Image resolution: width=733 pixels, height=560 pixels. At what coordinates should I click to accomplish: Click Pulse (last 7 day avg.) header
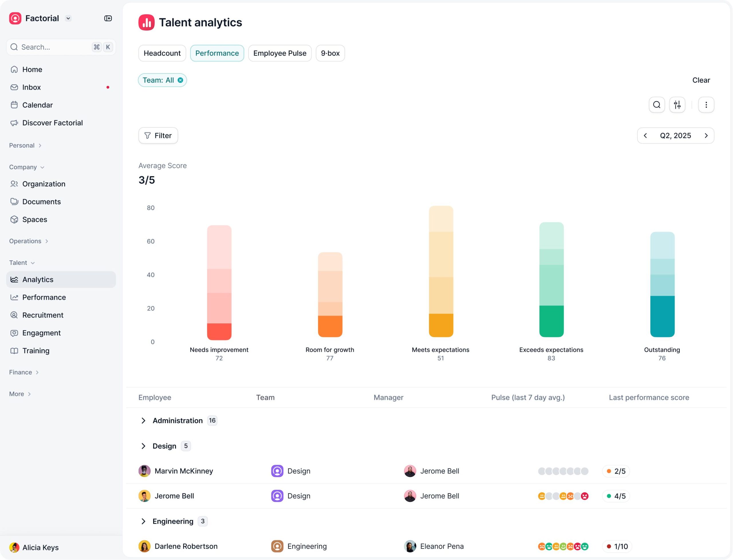(528, 397)
